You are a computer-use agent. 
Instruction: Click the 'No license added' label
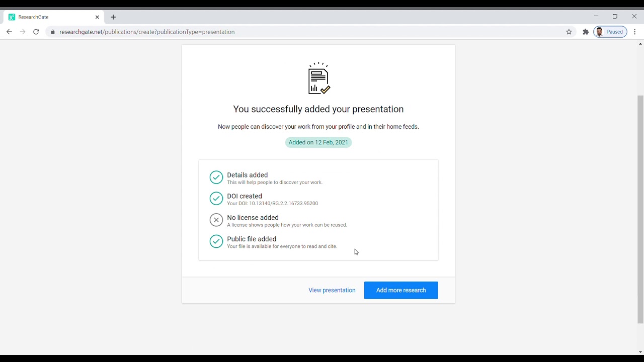(253, 218)
